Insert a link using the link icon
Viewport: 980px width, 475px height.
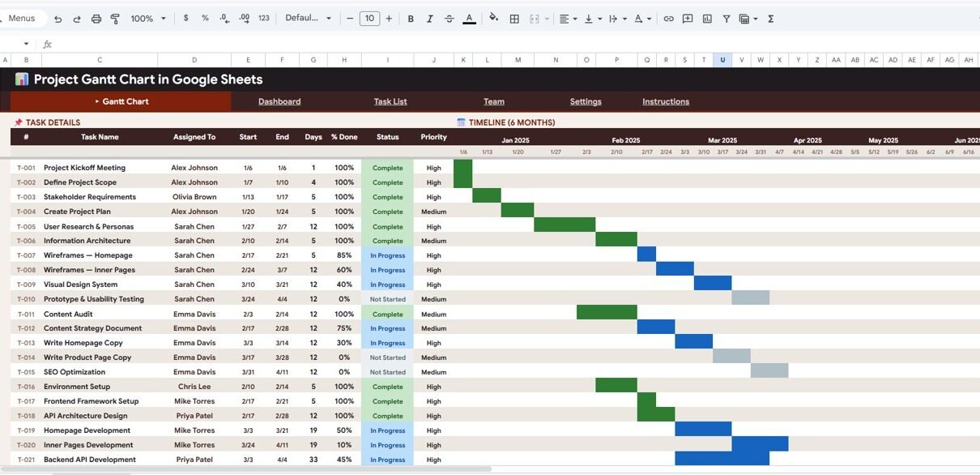point(668,19)
